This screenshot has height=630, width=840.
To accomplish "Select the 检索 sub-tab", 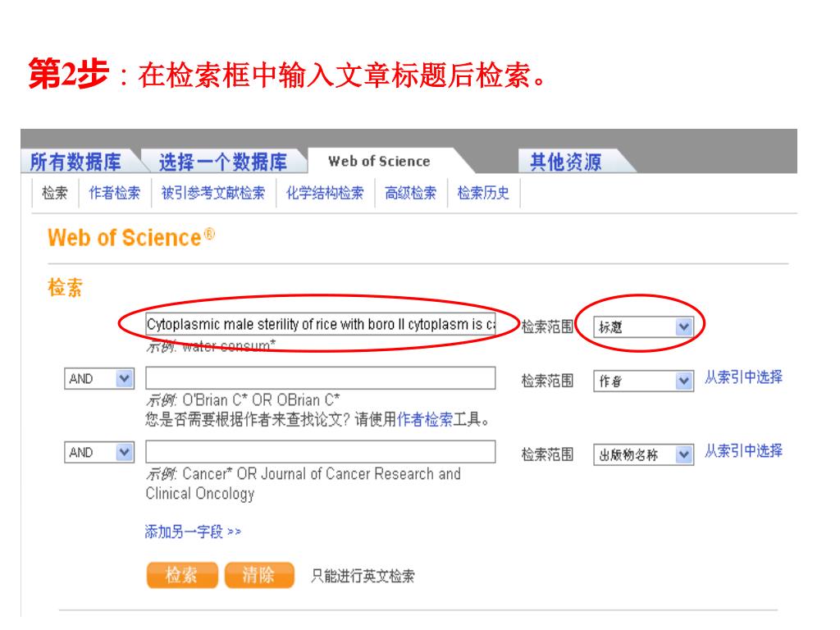I will click(55, 193).
